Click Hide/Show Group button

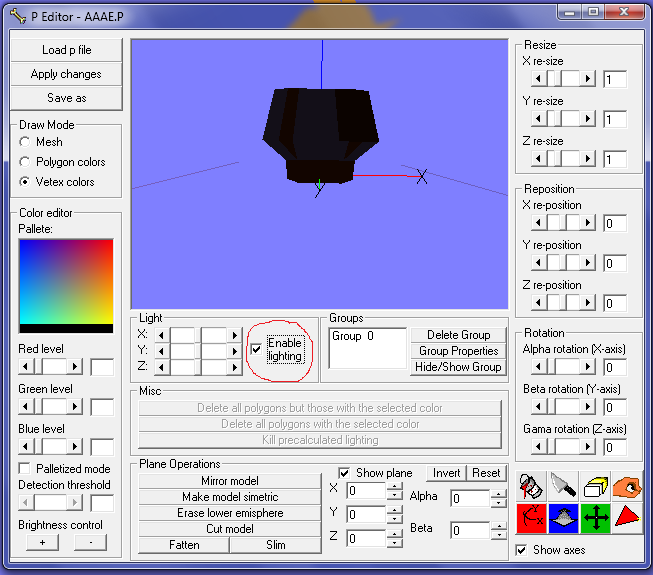459,367
